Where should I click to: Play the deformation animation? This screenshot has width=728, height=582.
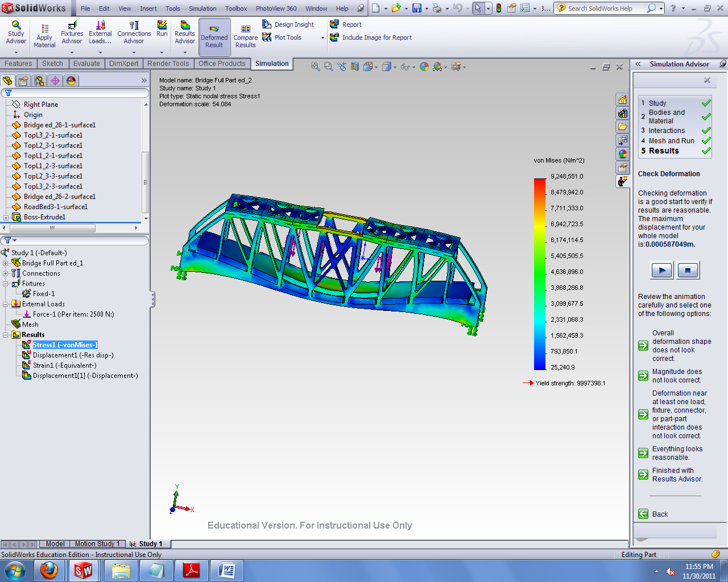(x=661, y=271)
